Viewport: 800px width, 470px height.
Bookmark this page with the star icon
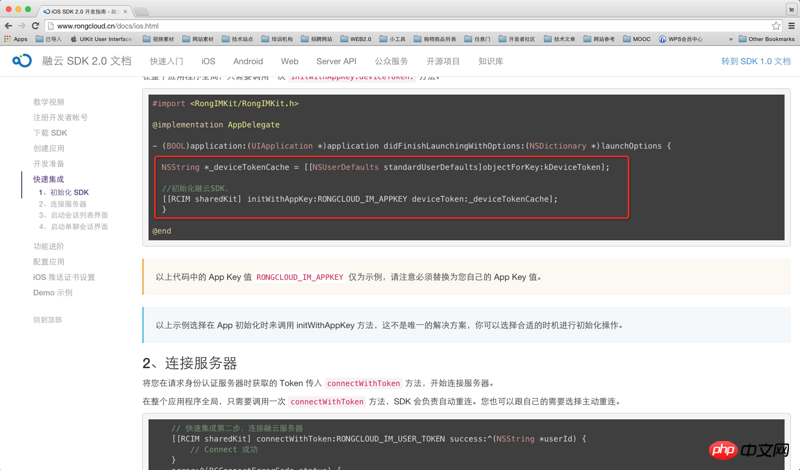point(776,26)
